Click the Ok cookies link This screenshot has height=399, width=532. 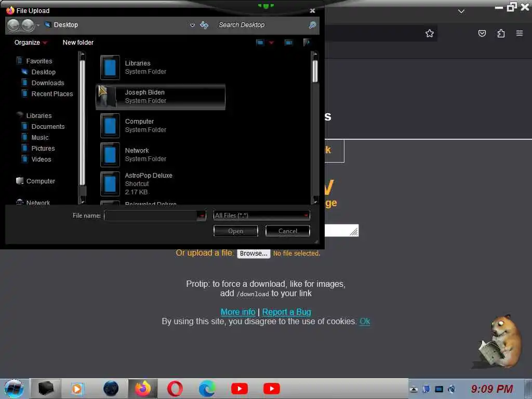click(365, 321)
